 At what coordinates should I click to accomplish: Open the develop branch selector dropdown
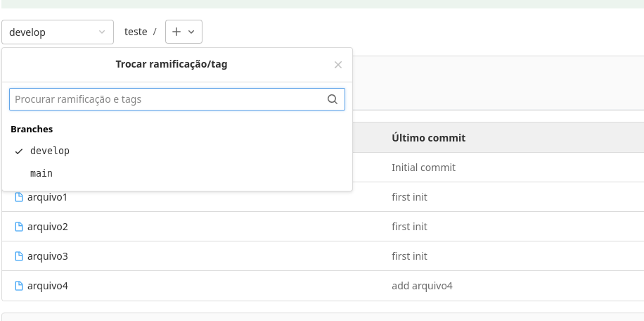[58, 32]
